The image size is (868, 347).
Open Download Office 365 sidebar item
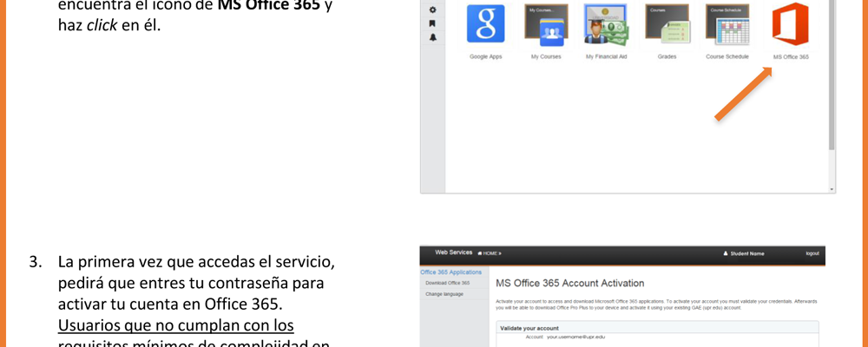447,284
